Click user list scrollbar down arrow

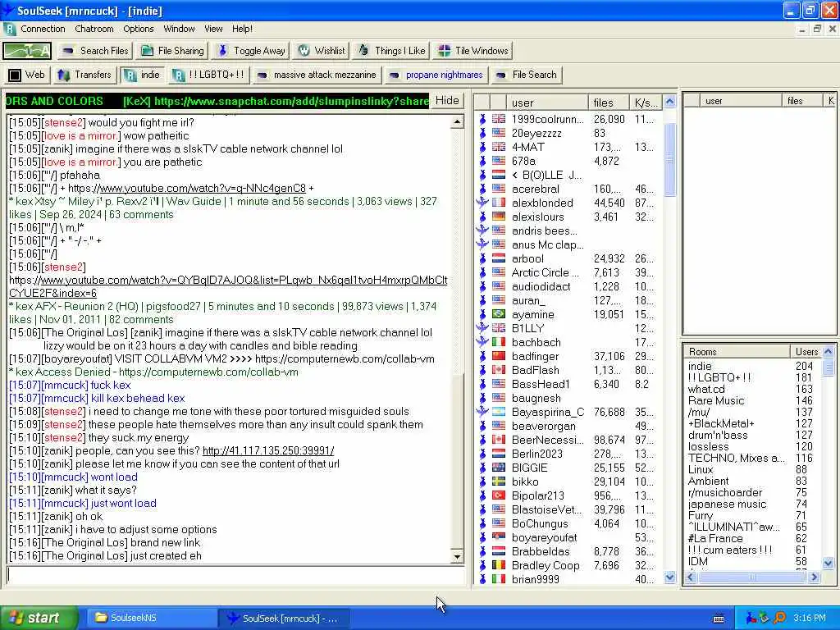point(669,577)
